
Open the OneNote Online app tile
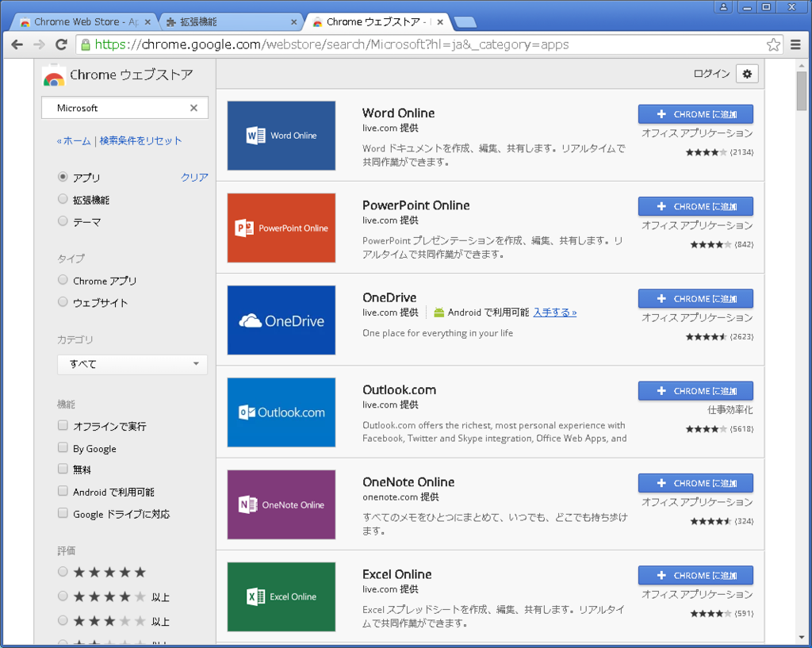(282, 504)
